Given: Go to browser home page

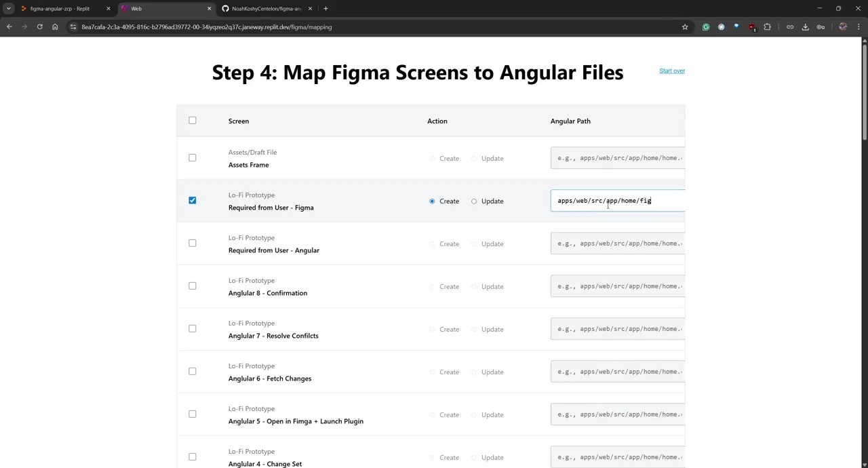Looking at the screenshot, I should (55, 27).
